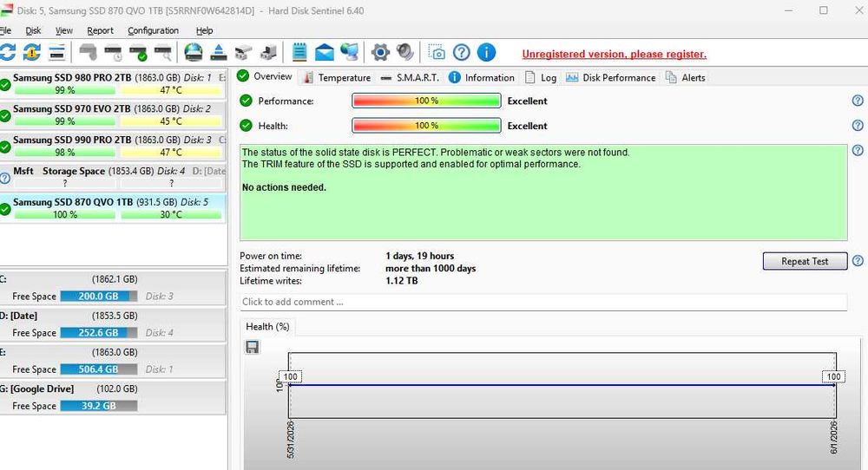Open the View menu
Viewport: 868px width, 470px height.
coord(63,30)
